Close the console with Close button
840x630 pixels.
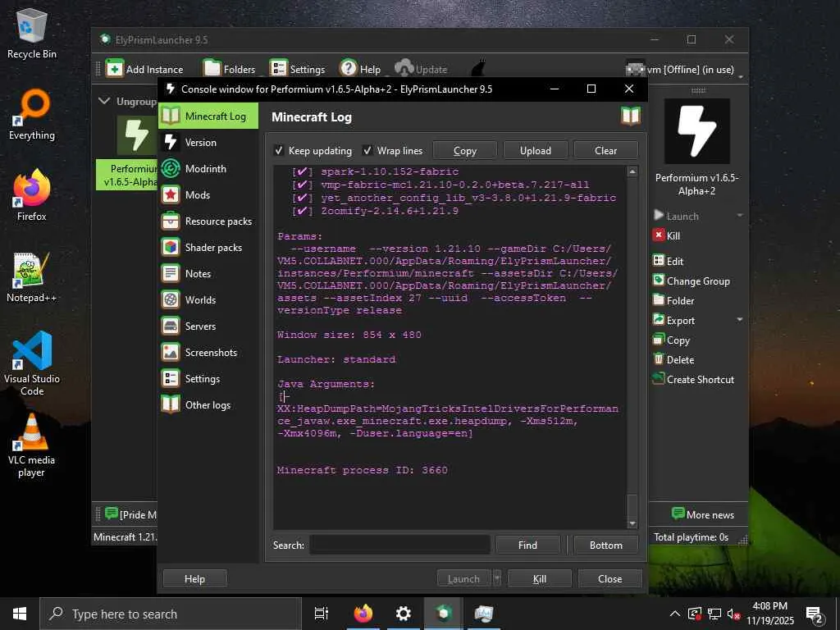click(x=609, y=578)
